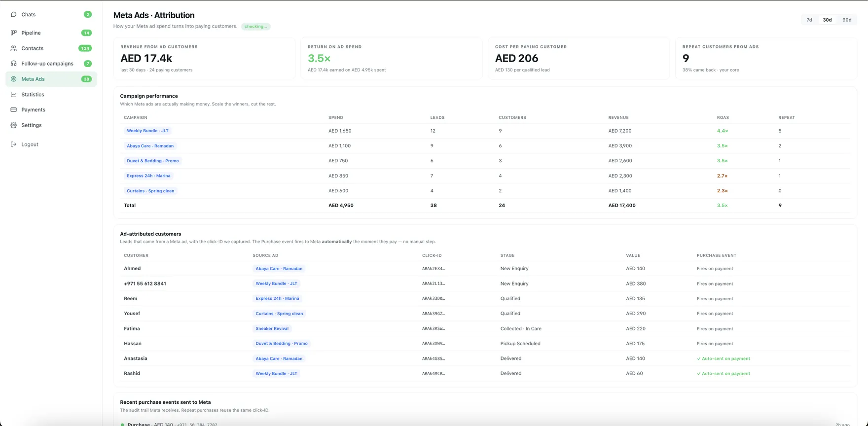
Task: Click Rashid's Weekly Bundle · JLT source tag
Action: coord(276,374)
